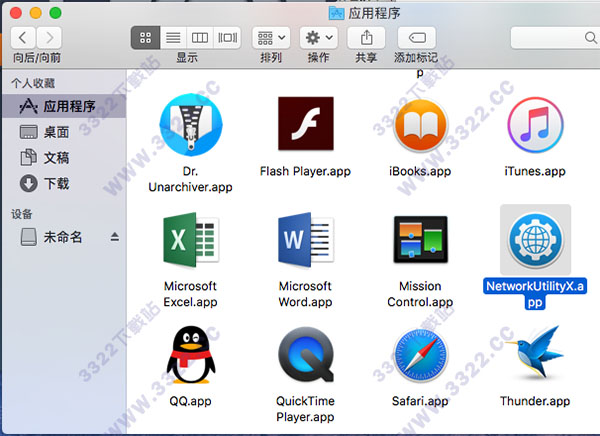Viewport: 600px width, 436px height.
Task: Click the 'Microsoft Word.app' file name
Action: (x=305, y=294)
